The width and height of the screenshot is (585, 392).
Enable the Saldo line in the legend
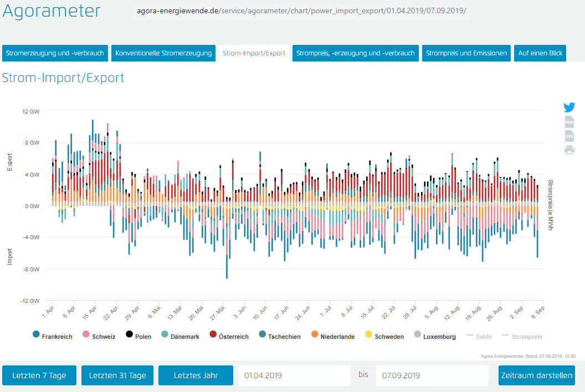coord(479,336)
